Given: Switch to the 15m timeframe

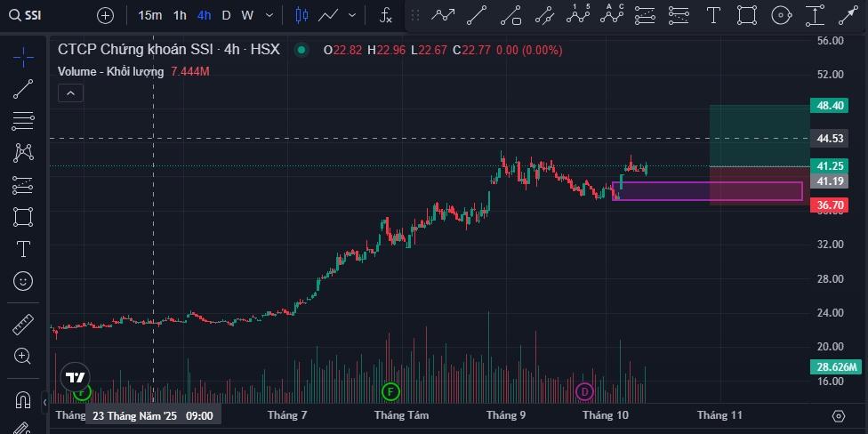Looking at the screenshot, I should click(150, 15).
